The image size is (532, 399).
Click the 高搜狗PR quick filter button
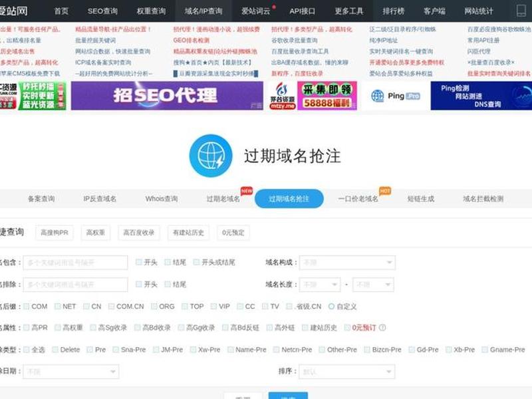pyautogui.click(x=55, y=233)
